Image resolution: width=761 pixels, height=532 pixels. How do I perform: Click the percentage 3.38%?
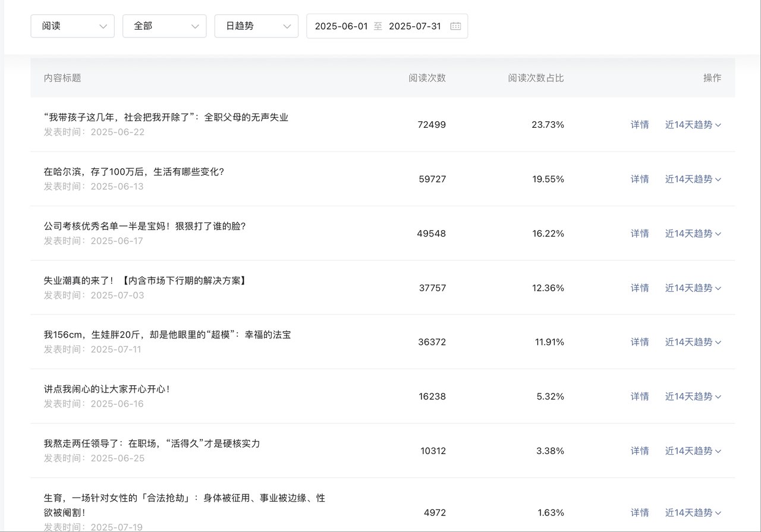click(551, 451)
